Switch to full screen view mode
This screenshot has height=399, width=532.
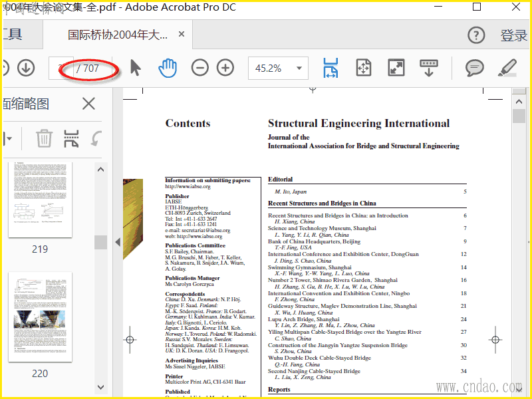(x=396, y=68)
